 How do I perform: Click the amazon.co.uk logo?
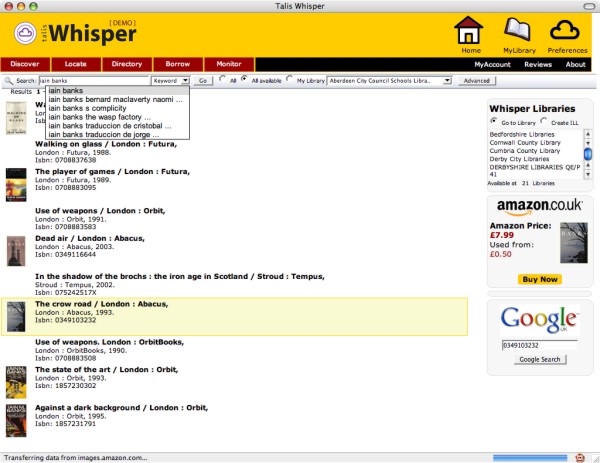click(540, 207)
